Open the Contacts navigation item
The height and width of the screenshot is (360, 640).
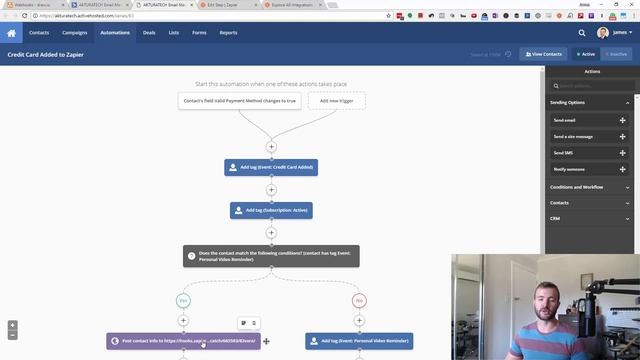tap(39, 33)
